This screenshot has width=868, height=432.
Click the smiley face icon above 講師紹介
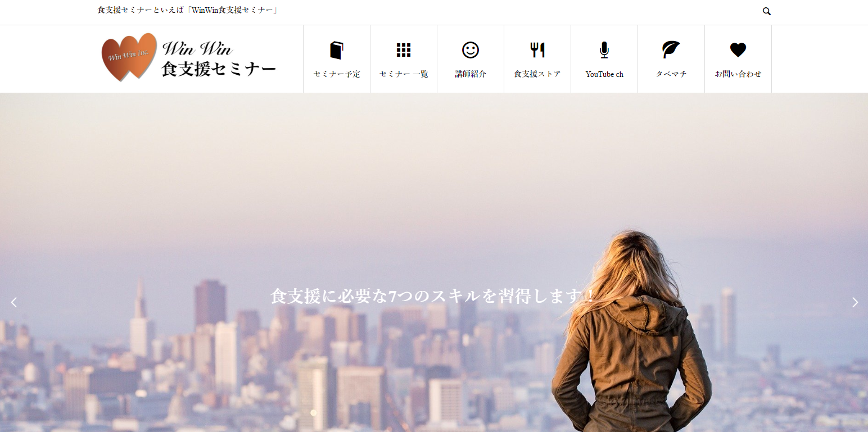pyautogui.click(x=470, y=50)
